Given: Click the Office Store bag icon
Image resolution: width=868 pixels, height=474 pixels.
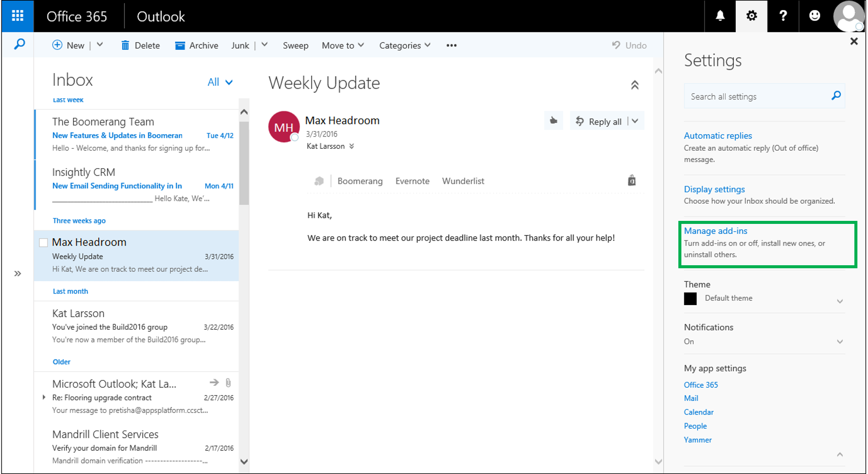Looking at the screenshot, I should click(631, 181).
